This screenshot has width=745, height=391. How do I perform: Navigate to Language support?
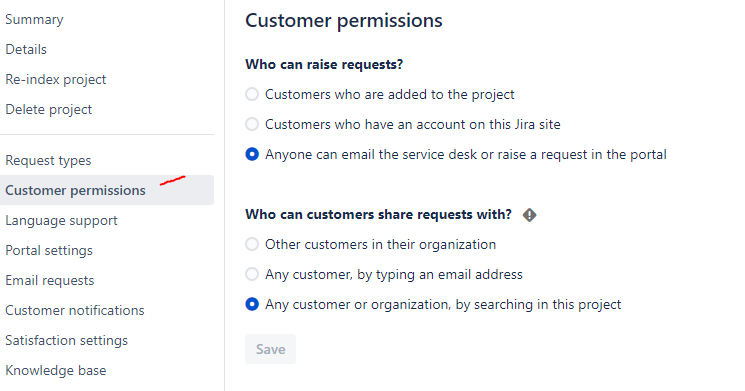61,220
